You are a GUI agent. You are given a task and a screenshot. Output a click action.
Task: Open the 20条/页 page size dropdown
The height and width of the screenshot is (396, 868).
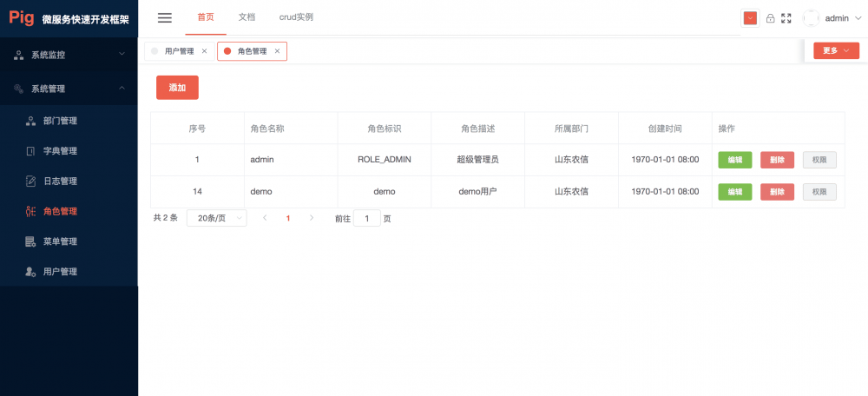(216, 218)
